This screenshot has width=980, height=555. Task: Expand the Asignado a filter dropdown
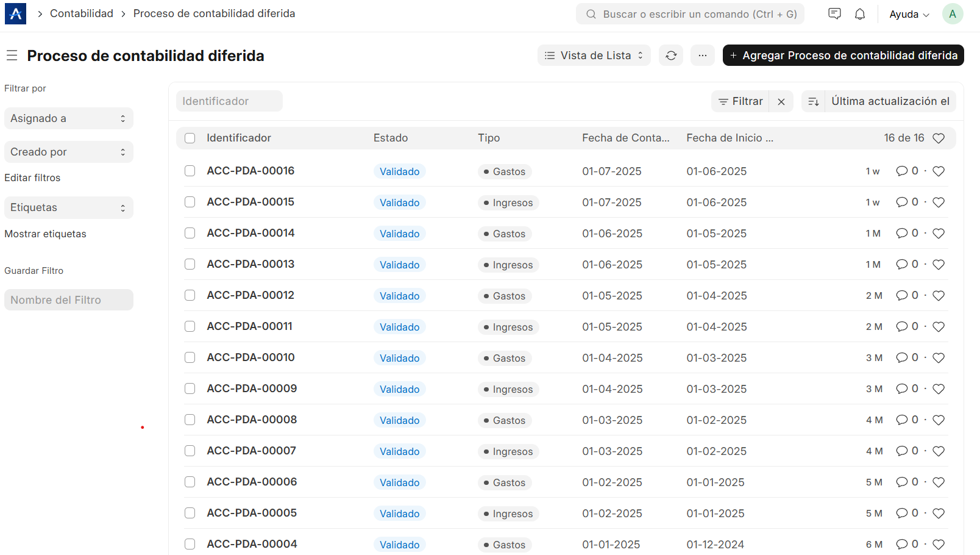coord(69,118)
